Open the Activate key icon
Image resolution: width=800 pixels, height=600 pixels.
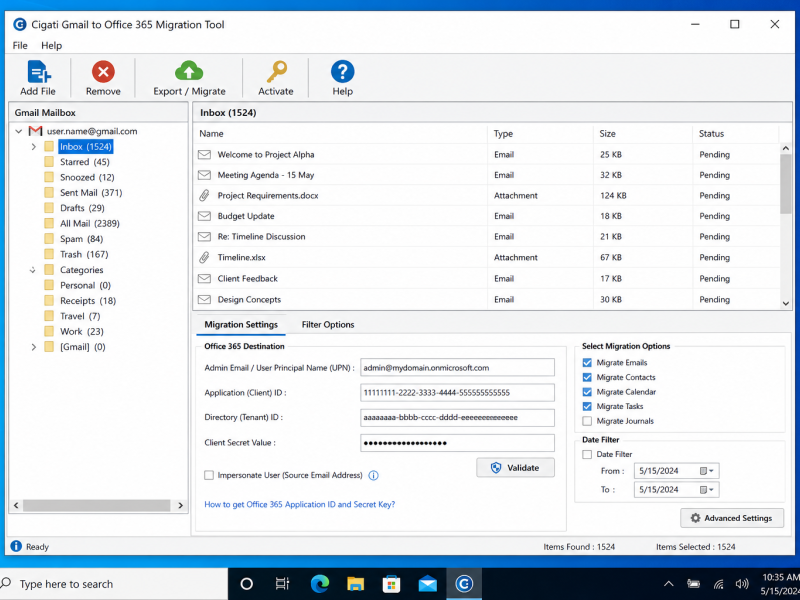click(x=277, y=71)
